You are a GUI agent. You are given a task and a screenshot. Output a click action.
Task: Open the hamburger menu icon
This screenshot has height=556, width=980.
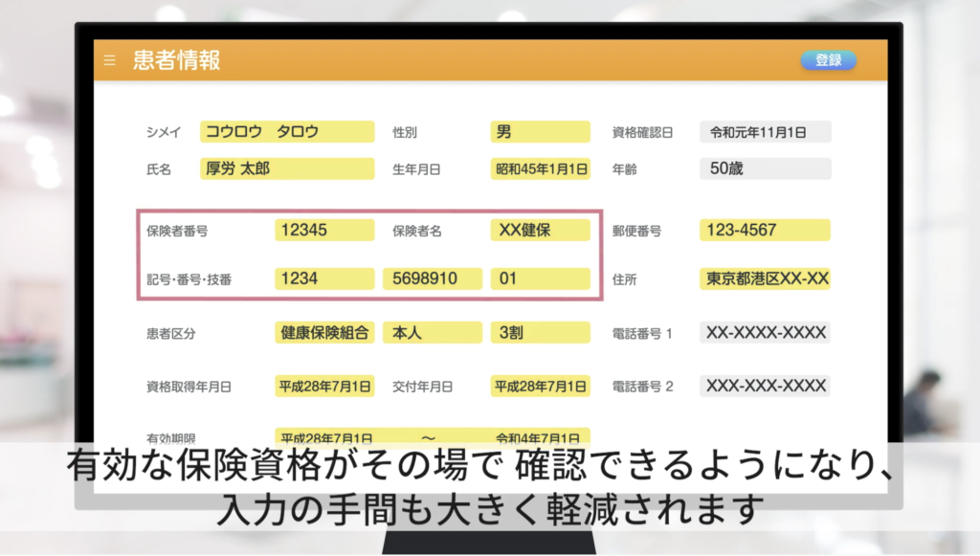point(110,60)
